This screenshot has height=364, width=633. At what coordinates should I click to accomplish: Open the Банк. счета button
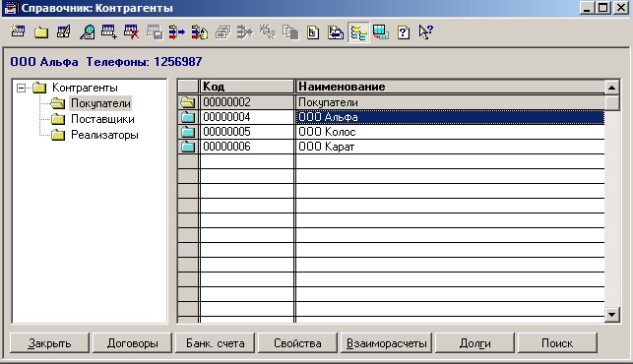216,343
